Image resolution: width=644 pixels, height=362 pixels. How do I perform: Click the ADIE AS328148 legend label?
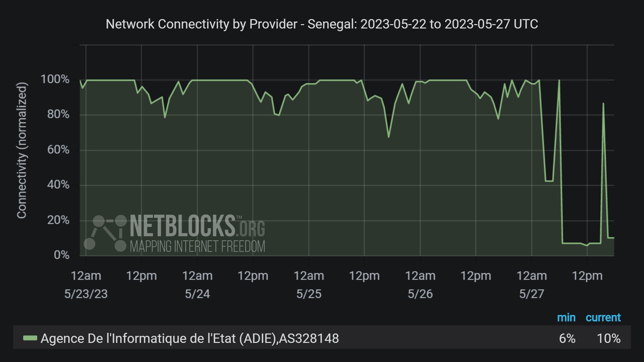[190, 338]
